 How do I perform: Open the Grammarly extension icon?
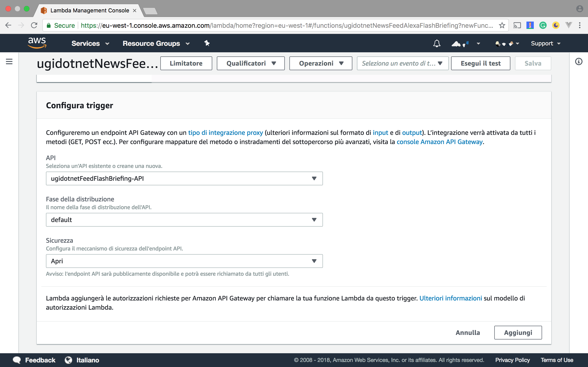(543, 25)
